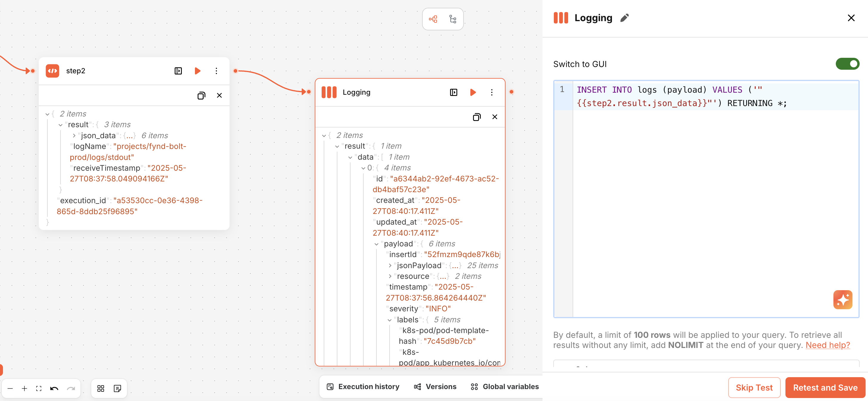Select the receiveTimestamp value in step2
This screenshot has width=868, height=401.
pos(128,173)
